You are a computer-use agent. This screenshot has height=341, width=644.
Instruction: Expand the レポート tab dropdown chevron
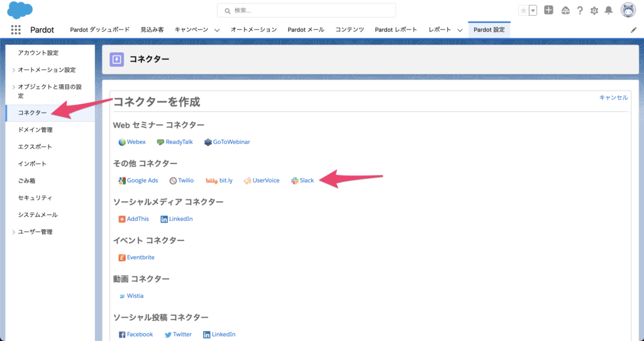click(x=460, y=30)
